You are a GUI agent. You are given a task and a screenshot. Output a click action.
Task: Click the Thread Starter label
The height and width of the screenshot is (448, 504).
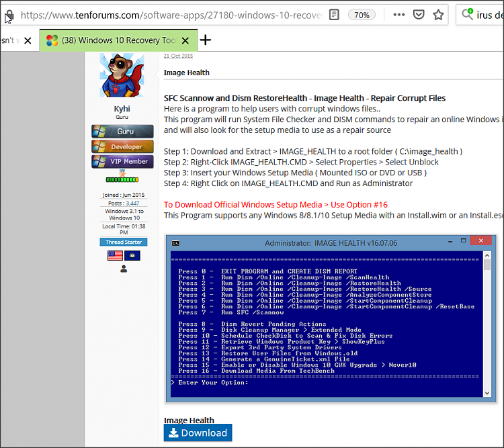124,242
